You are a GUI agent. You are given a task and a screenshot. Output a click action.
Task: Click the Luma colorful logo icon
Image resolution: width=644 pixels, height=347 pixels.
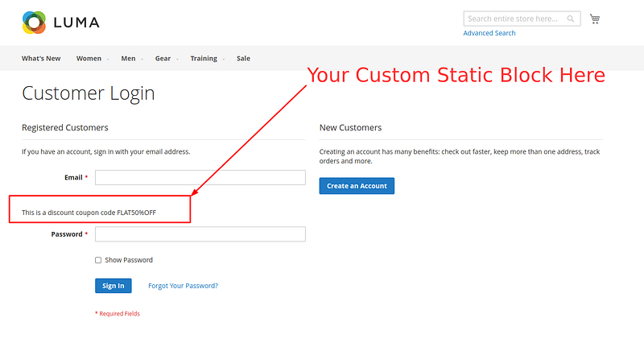pos(34,23)
